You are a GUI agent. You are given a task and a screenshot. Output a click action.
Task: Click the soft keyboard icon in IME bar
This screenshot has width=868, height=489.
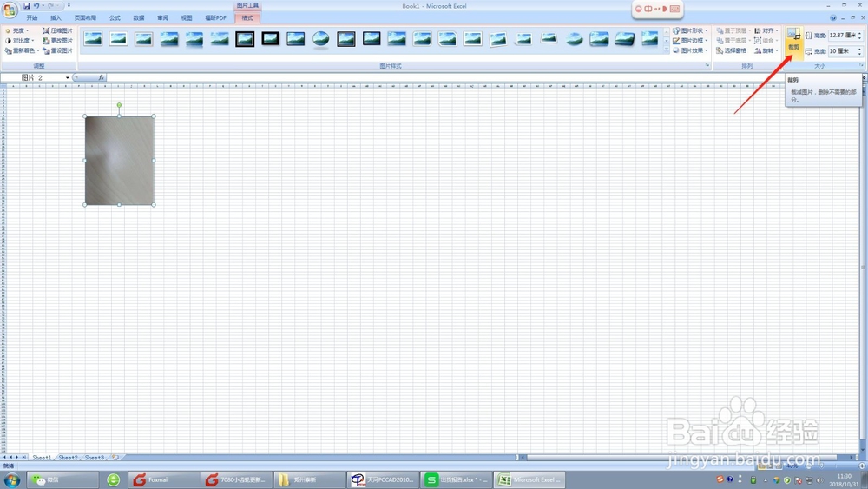pos(674,9)
